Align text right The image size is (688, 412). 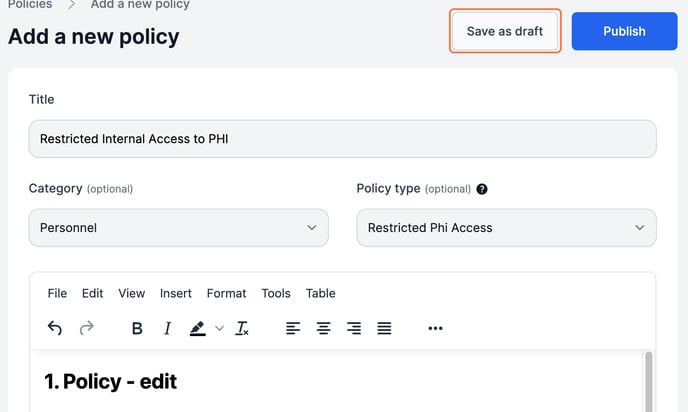coord(354,328)
